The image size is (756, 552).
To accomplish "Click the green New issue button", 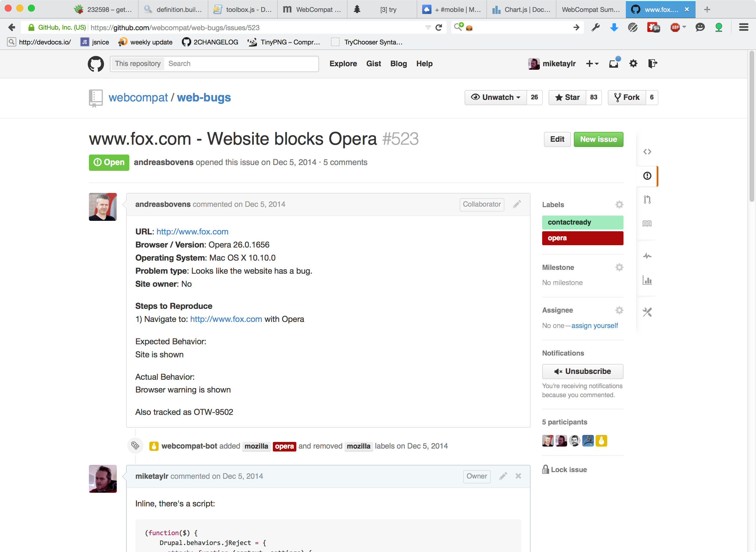I will pyautogui.click(x=598, y=139).
